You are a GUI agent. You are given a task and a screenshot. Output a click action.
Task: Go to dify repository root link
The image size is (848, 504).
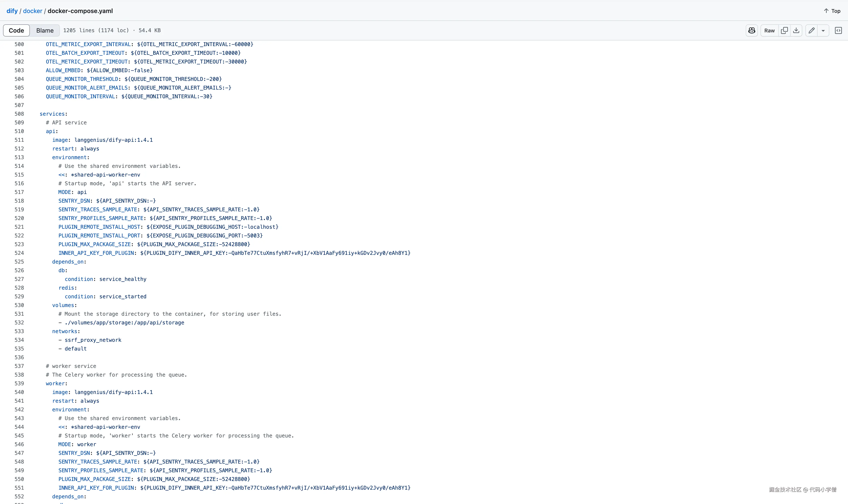12,11
